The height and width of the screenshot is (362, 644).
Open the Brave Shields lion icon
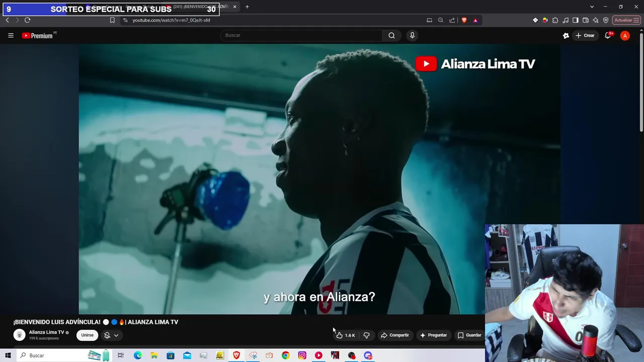464,20
